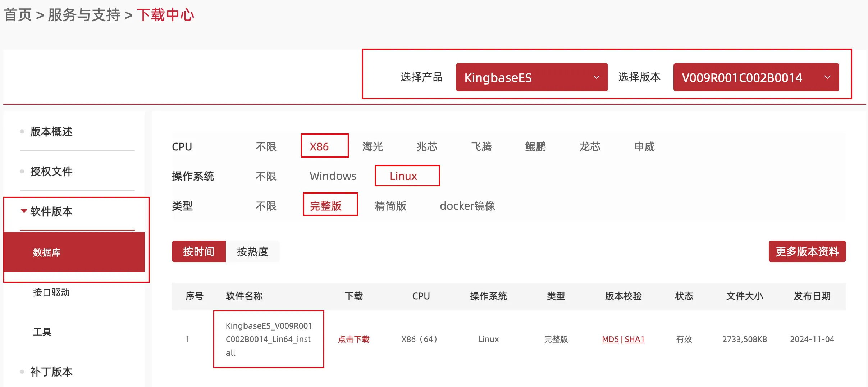Switch to the 按热度 sorting tab
The image size is (868, 387).
pos(253,251)
